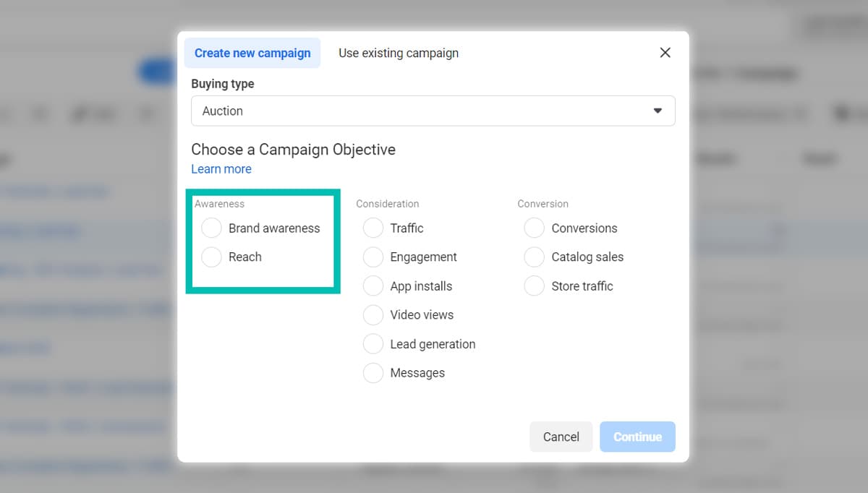868x493 pixels.
Task: Click the Cancel button
Action: (x=561, y=437)
